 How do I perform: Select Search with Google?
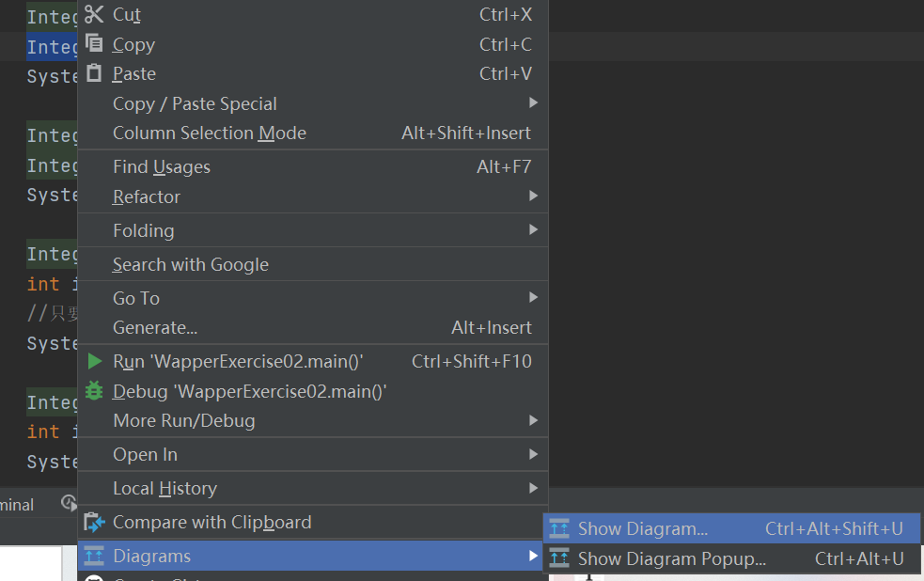coord(313,264)
